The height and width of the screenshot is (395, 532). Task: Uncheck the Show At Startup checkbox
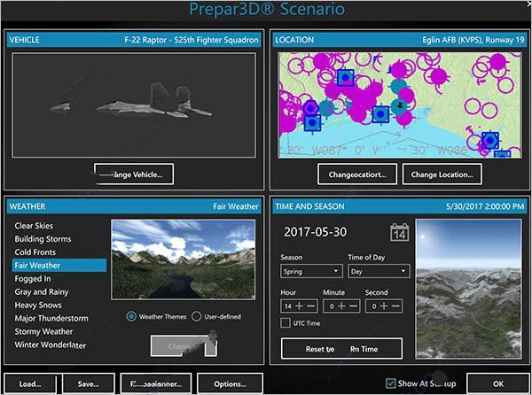coord(390,383)
